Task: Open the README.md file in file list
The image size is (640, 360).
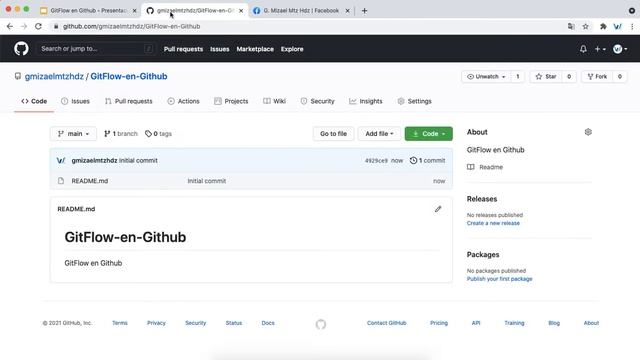Action: 90,181
